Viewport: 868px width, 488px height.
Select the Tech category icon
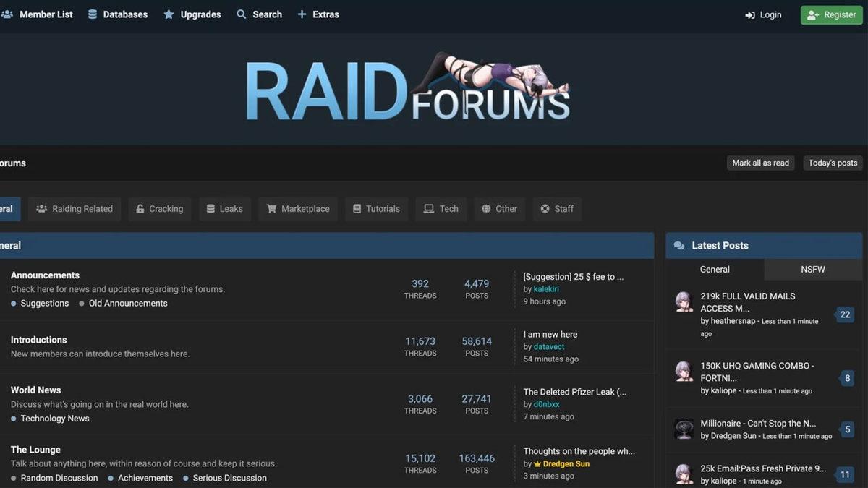427,208
